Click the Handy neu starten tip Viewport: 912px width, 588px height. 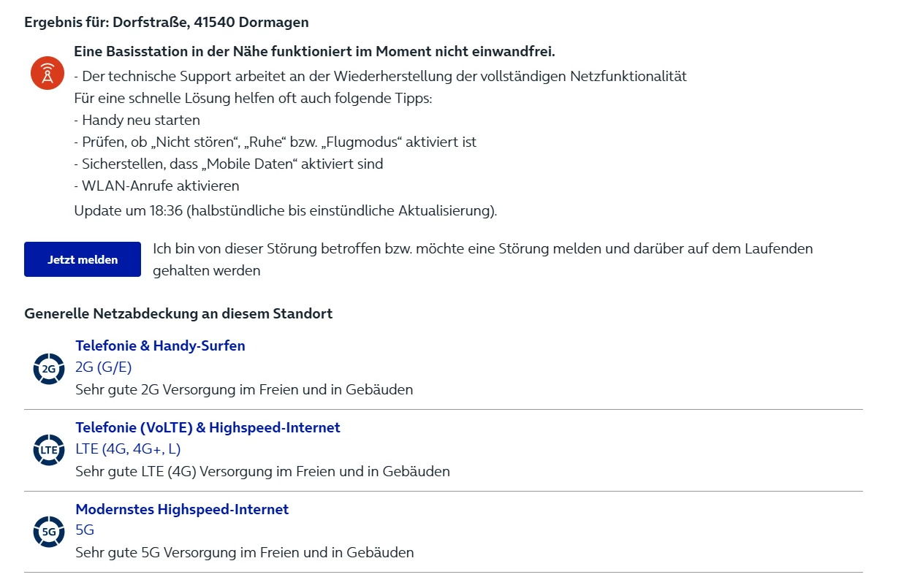tap(137, 120)
